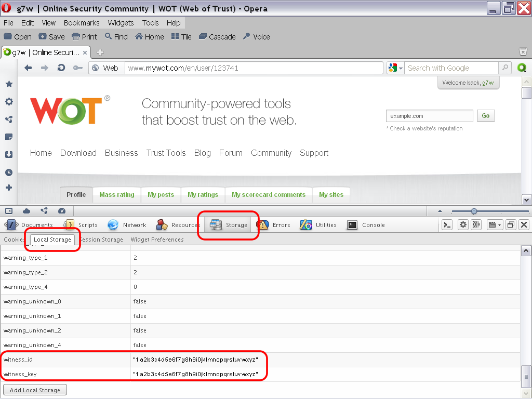
Task: Open the closed tabs trash button
Action: tap(523, 52)
